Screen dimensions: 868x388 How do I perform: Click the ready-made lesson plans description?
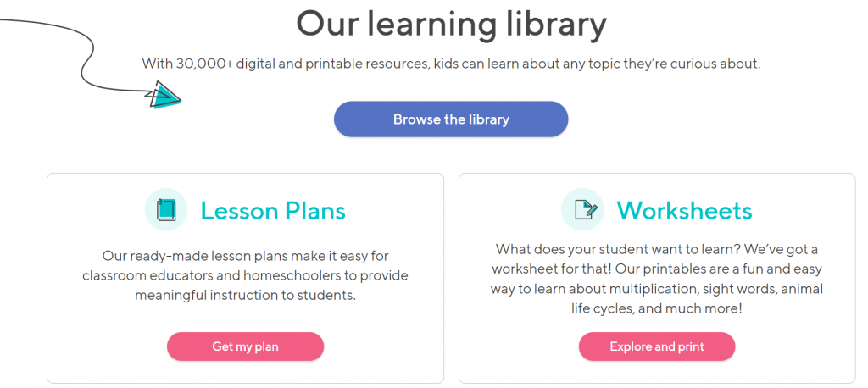[x=245, y=275]
